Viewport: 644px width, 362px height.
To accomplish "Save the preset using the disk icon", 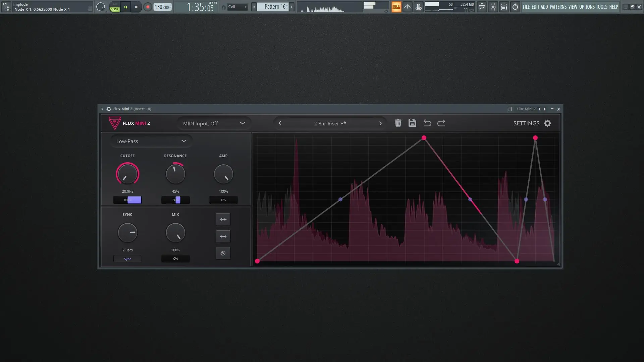I will click(x=412, y=123).
